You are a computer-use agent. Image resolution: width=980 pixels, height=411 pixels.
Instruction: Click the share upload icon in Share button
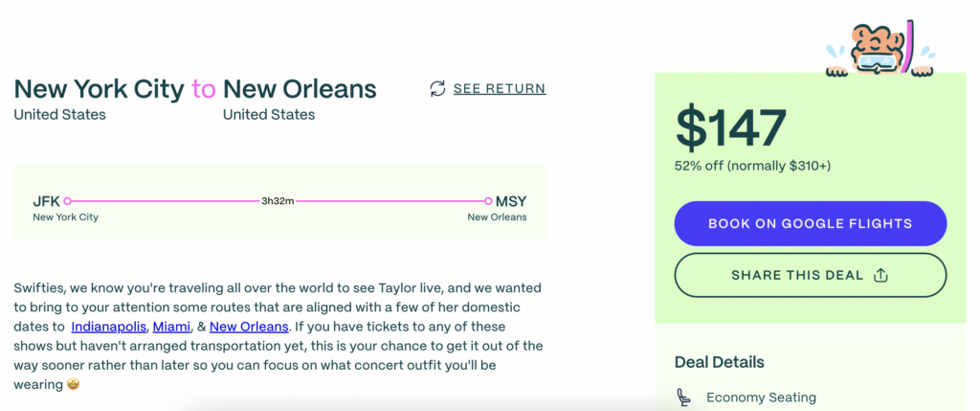880,275
